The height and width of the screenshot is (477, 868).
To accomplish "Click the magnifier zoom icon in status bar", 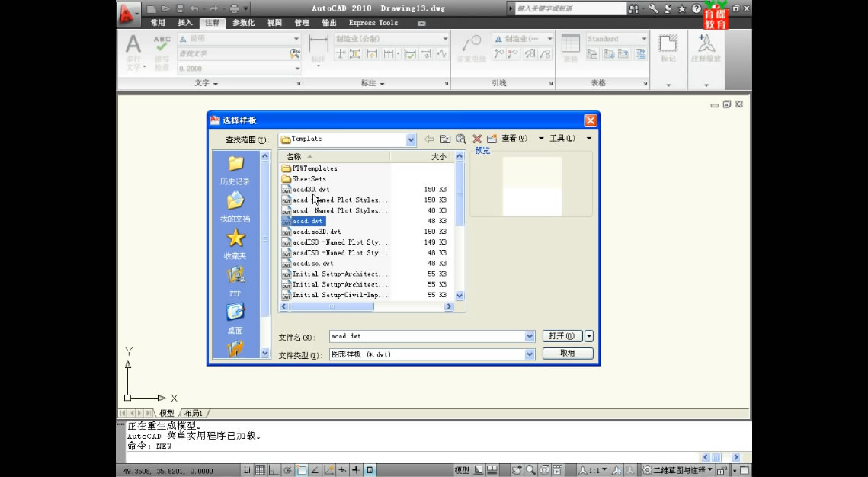I will pos(530,470).
